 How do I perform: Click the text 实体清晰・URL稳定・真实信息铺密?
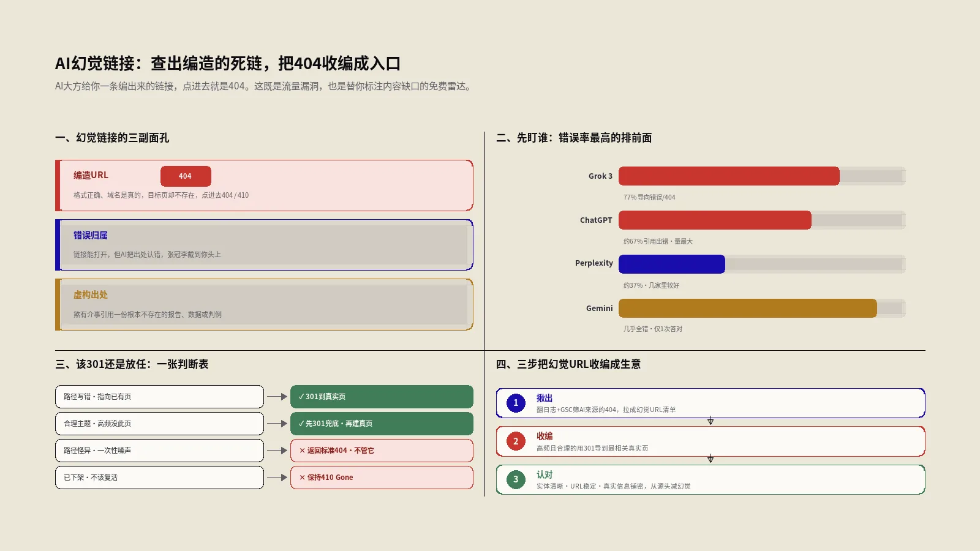[x=613, y=487]
